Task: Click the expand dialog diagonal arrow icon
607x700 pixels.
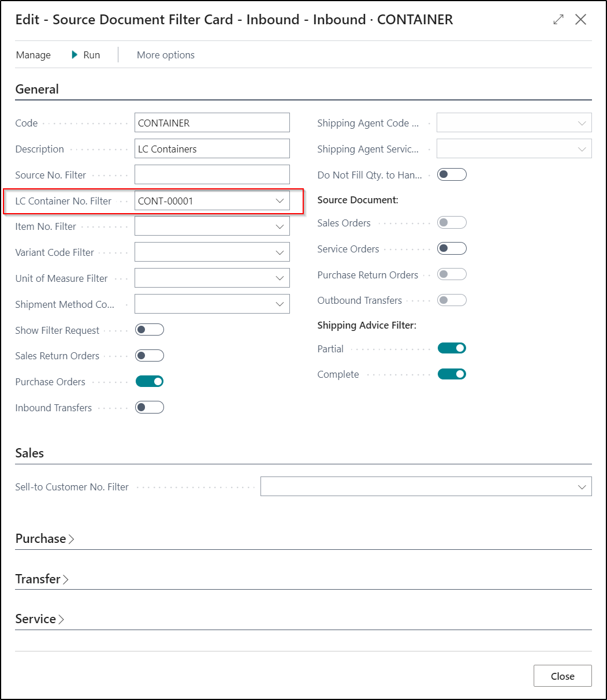Action: (558, 20)
